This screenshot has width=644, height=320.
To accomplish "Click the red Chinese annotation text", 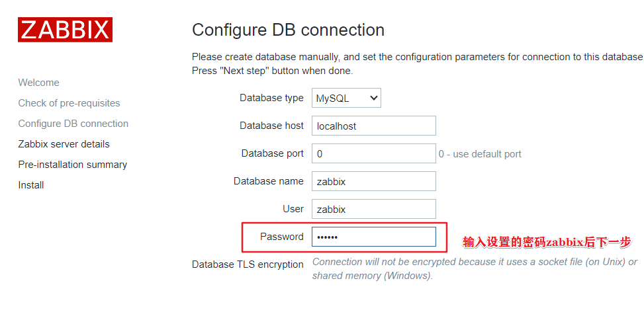I will pyautogui.click(x=547, y=242).
